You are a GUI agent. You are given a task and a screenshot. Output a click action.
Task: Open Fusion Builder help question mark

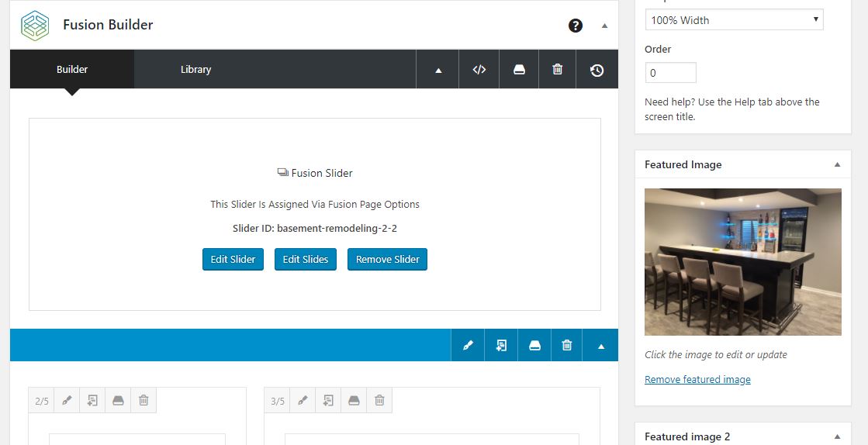pyautogui.click(x=576, y=26)
